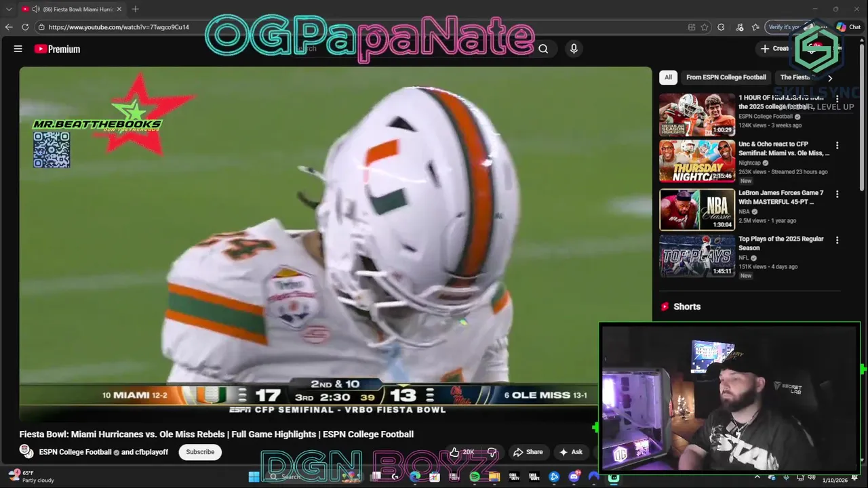Open ESPN College Football channel avatar
This screenshot has height=488, width=868.
pyautogui.click(x=26, y=451)
